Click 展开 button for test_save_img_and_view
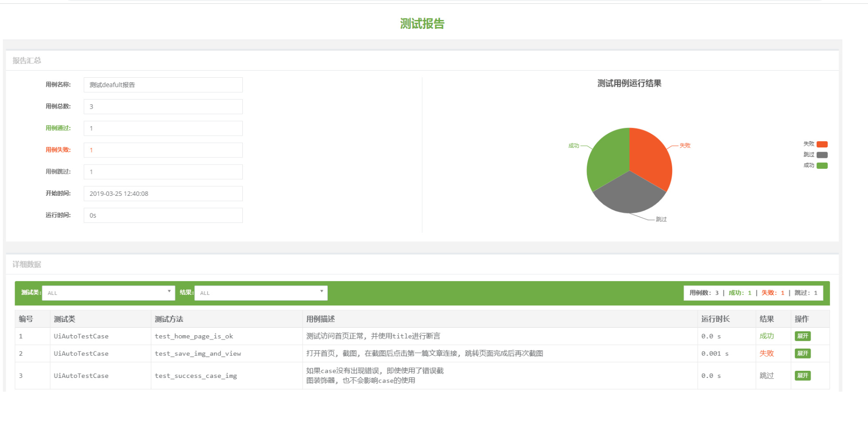This screenshot has height=422, width=868. point(803,353)
